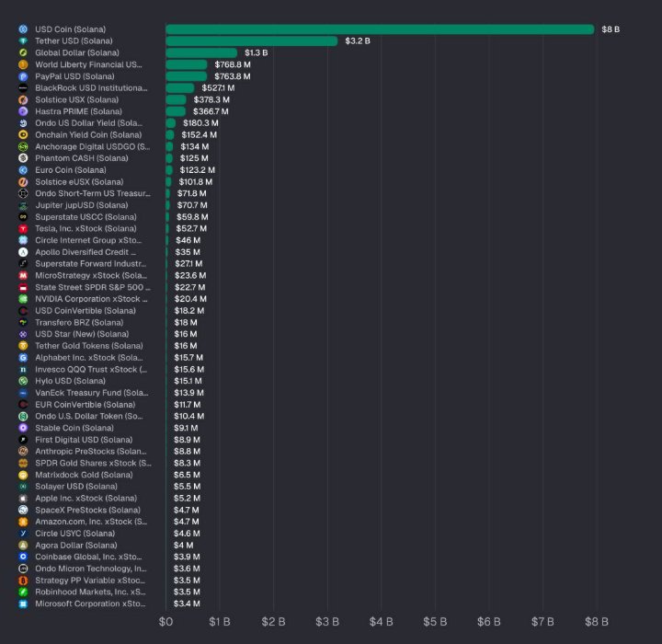Click the Stable Coin (Solana) icon
Screen dimensions: 662x644
click(x=23, y=428)
